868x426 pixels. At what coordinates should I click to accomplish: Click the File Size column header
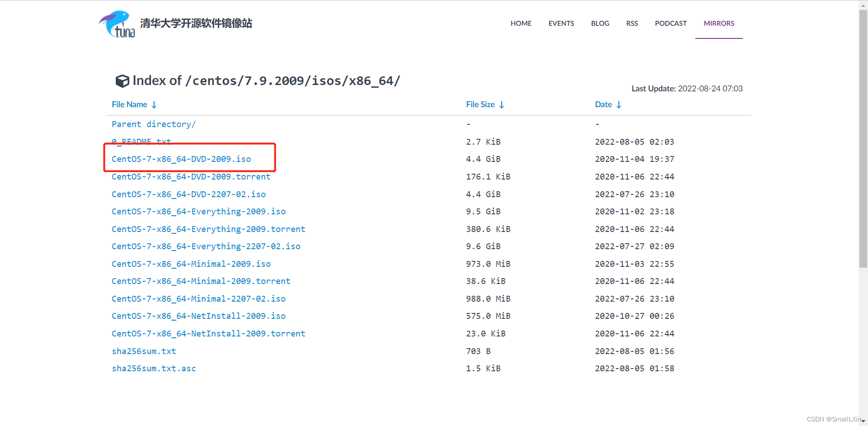click(x=480, y=104)
